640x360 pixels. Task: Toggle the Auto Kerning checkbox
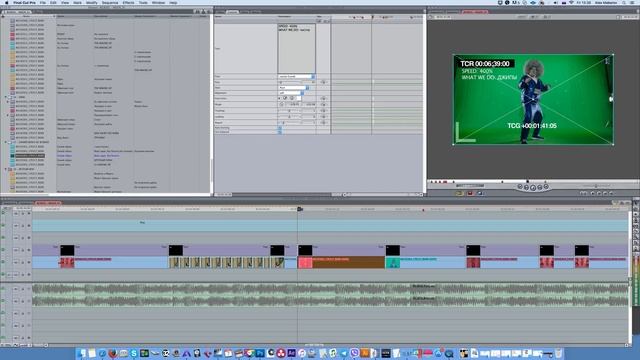click(x=280, y=128)
